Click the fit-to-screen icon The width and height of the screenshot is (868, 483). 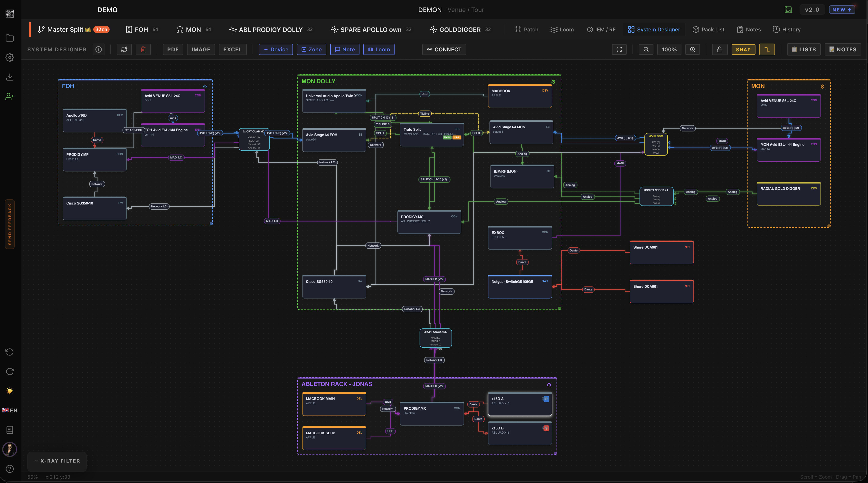(619, 49)
